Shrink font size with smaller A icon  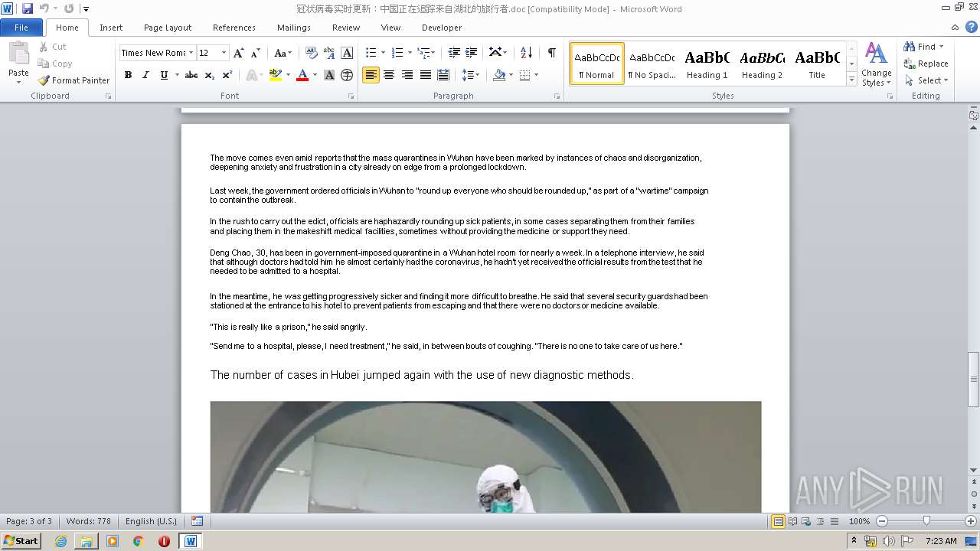click(256, 53)
